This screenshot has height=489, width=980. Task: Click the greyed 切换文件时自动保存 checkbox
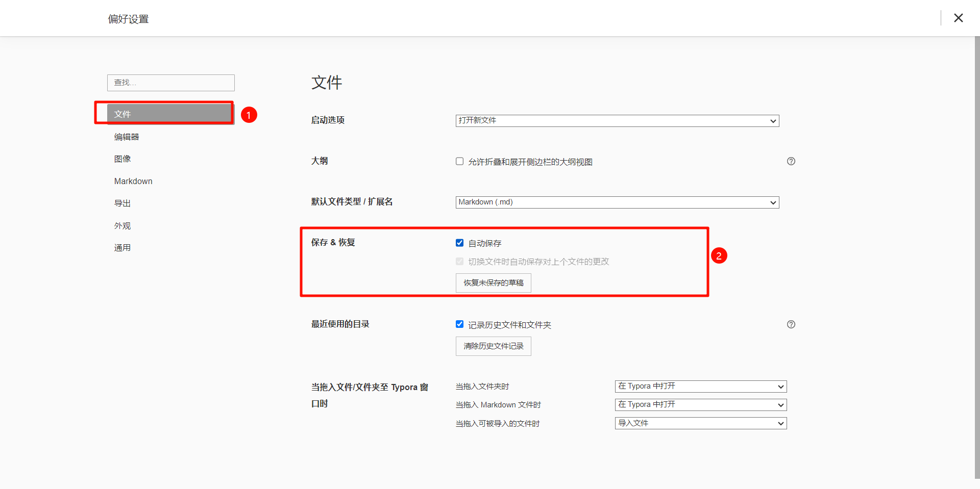[x=459, y=261]
